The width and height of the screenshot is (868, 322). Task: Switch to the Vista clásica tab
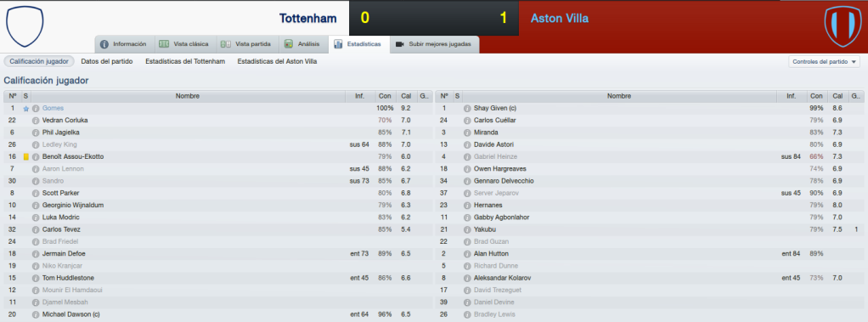pyautogui.click(x=183, y=44)
